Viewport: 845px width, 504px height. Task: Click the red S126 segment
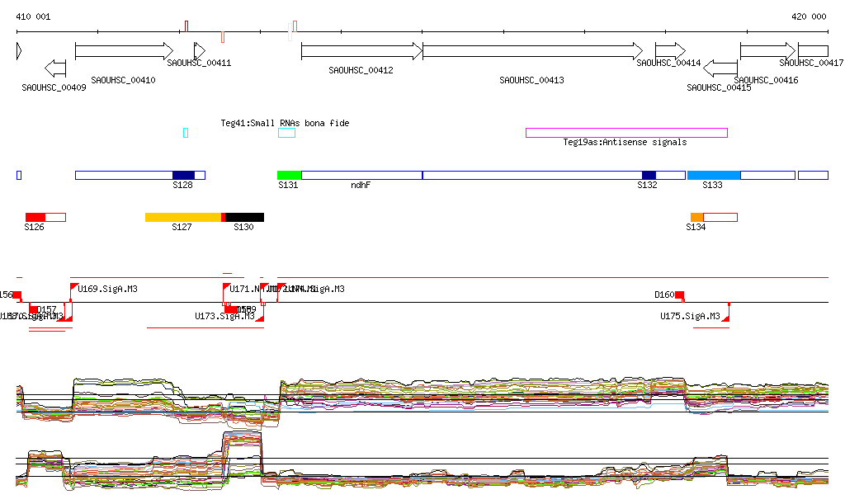click(x=35, y=217)
